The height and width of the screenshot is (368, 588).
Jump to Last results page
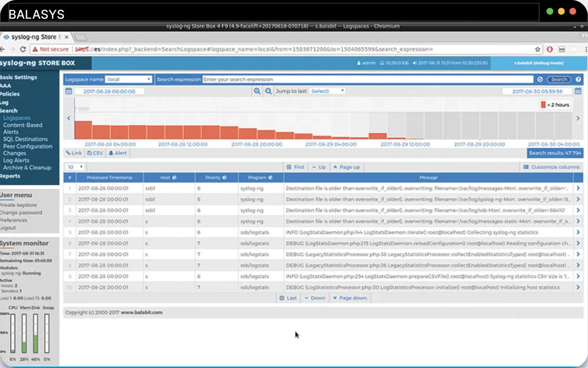288,298
